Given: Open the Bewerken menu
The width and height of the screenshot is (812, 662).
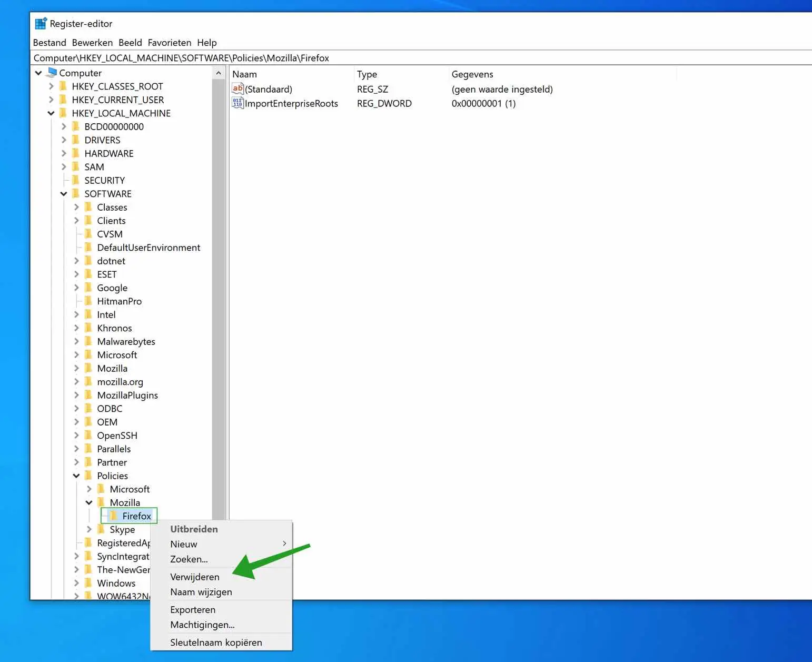Looking at the screenshot, I should click(x=92, y=43).
